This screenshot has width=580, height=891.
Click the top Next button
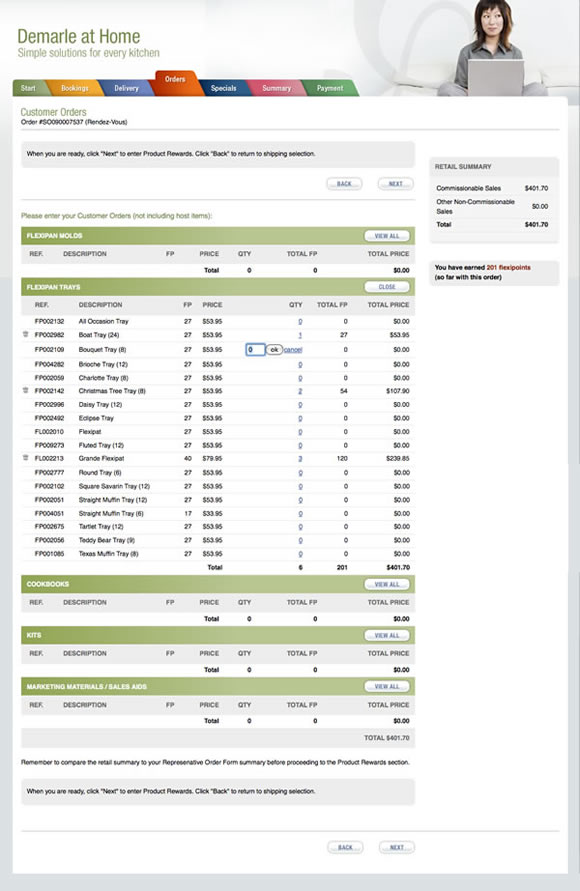(395, 184)
